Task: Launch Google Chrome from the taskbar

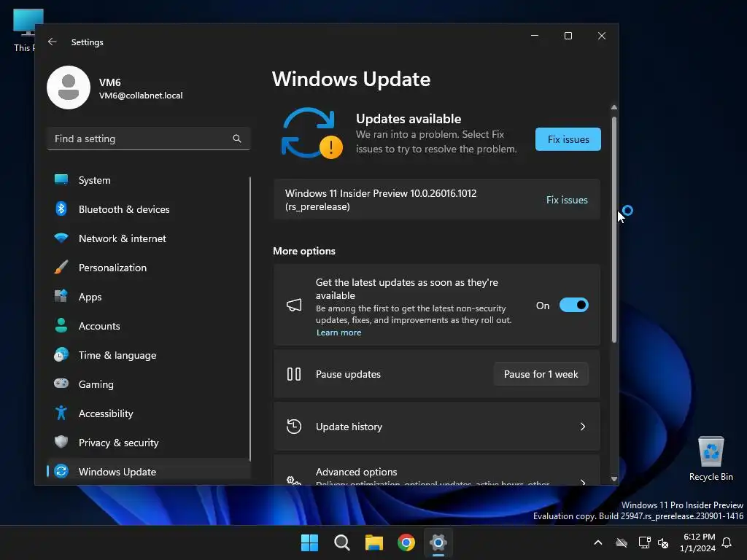Action: tap(406, 542)
